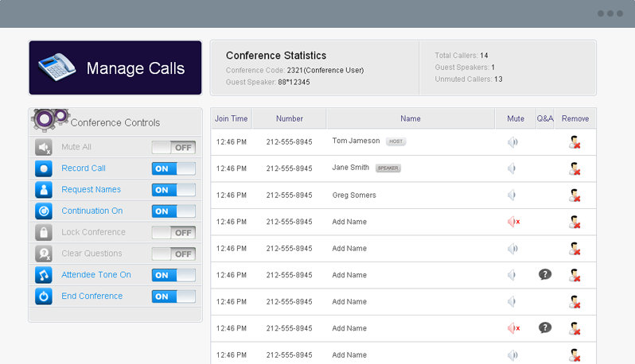Image resolution: width=635 pixels, height=364 pixels.
Task: Click the Clear Questions icon
Action: [43, 254]
